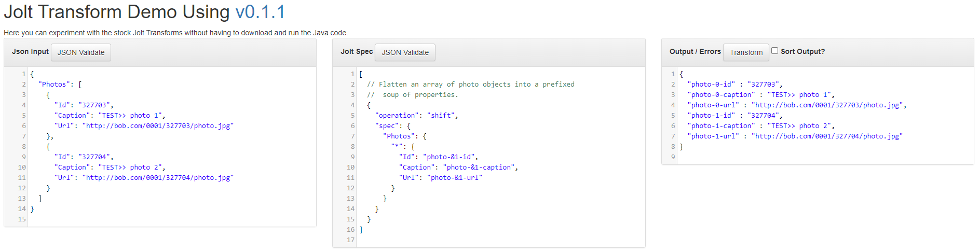The image size is (980, 252).
Task: Click the "*" wildcard key in Jolt Spec
Action: click(397, 147)
